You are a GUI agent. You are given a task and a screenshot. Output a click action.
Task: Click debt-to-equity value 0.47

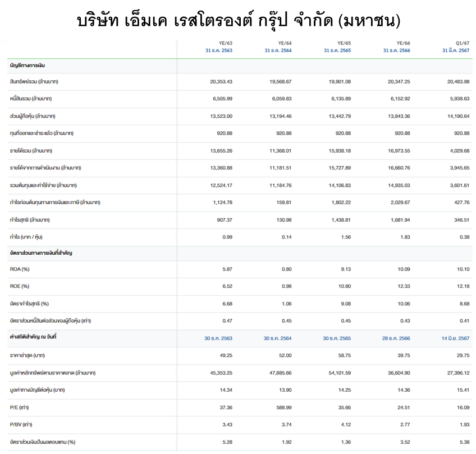(x=227, y=320)
